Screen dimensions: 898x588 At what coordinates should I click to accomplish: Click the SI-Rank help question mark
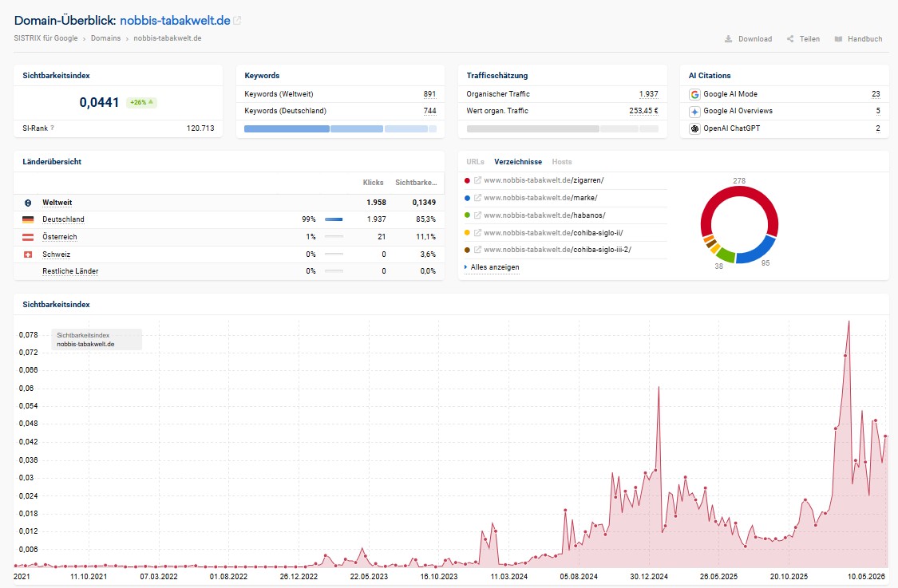pos(52,128)
